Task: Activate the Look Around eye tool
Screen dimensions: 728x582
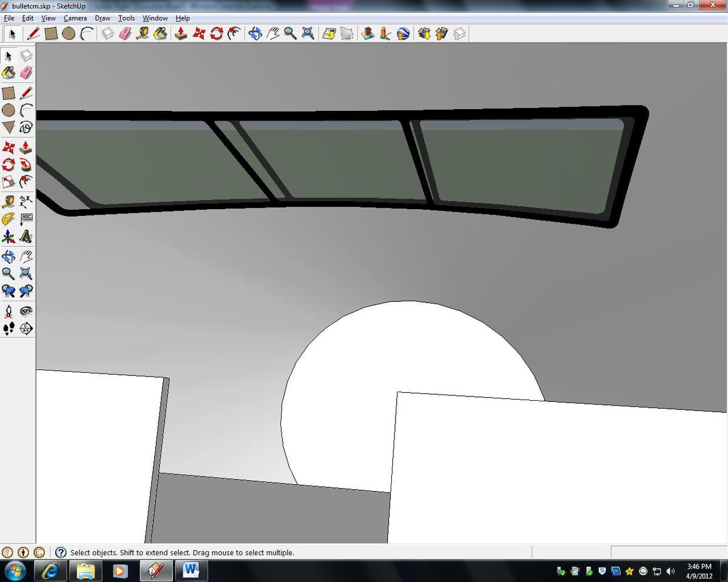Action: (26, 312)
